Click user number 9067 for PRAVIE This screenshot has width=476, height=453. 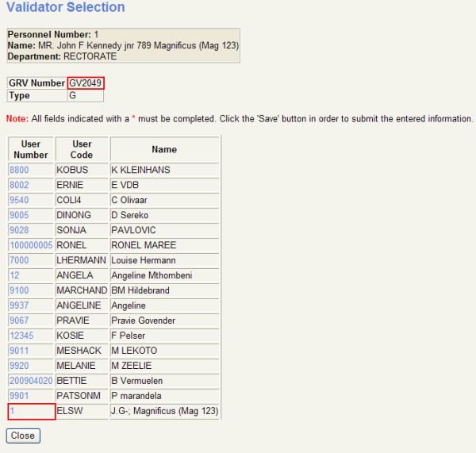click(x=19, y=321)
